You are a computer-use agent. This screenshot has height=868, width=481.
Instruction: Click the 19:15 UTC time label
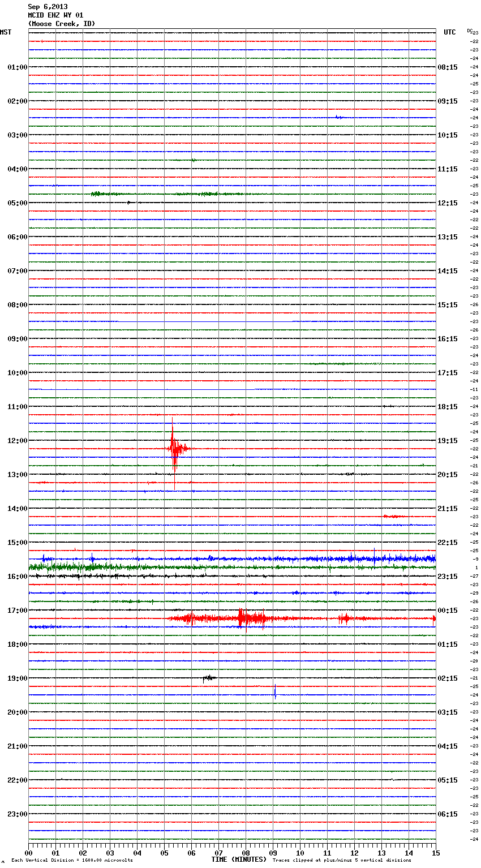(448, 440)
